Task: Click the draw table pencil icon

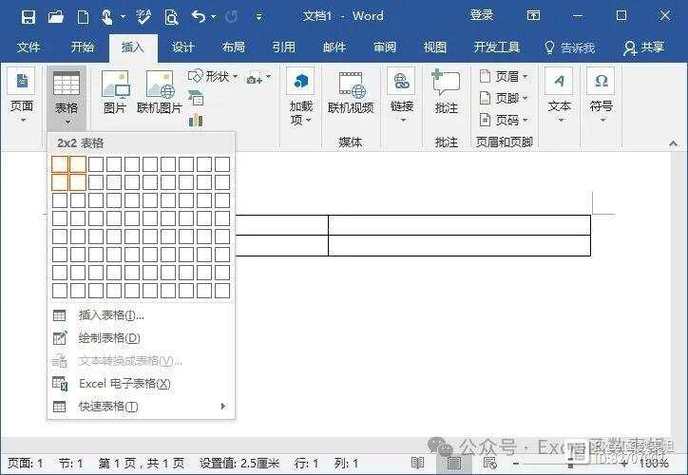Action: tap(60, 338)
